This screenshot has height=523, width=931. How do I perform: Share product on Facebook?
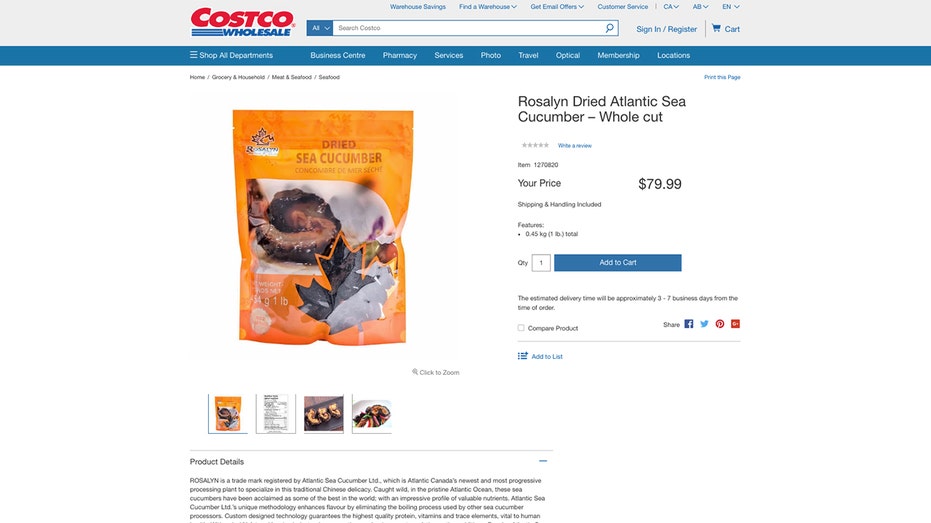689,324
